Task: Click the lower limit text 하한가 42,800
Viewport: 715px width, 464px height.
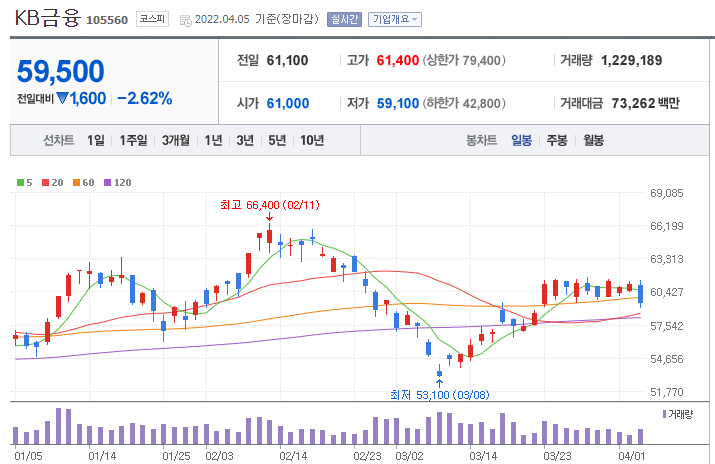Action: 464,103
